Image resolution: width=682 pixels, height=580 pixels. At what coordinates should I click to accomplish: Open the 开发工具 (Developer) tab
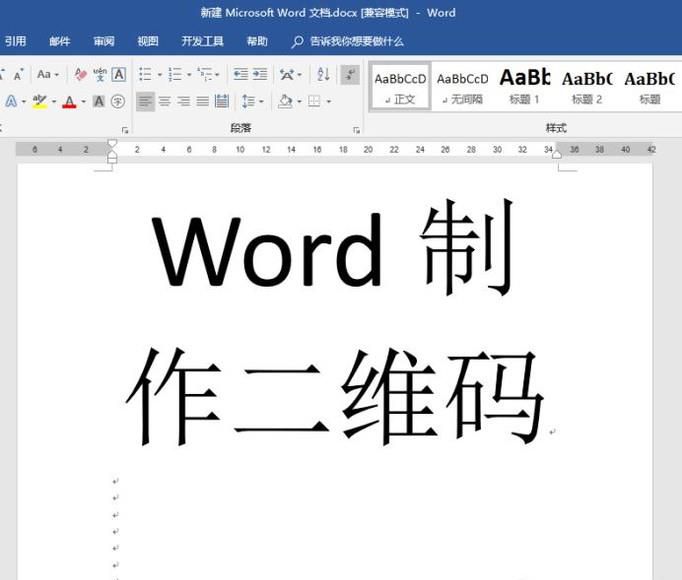tap(202, 41)
